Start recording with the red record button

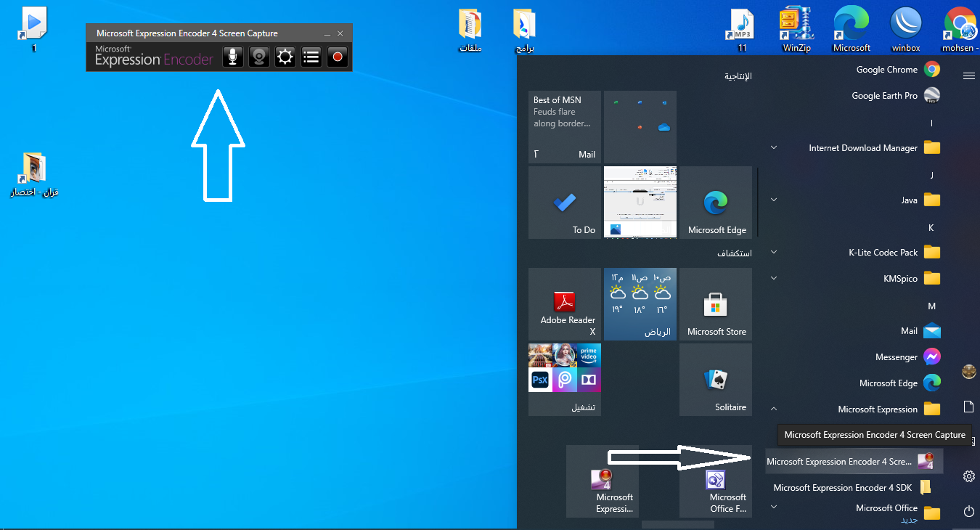tap(338, 57)
